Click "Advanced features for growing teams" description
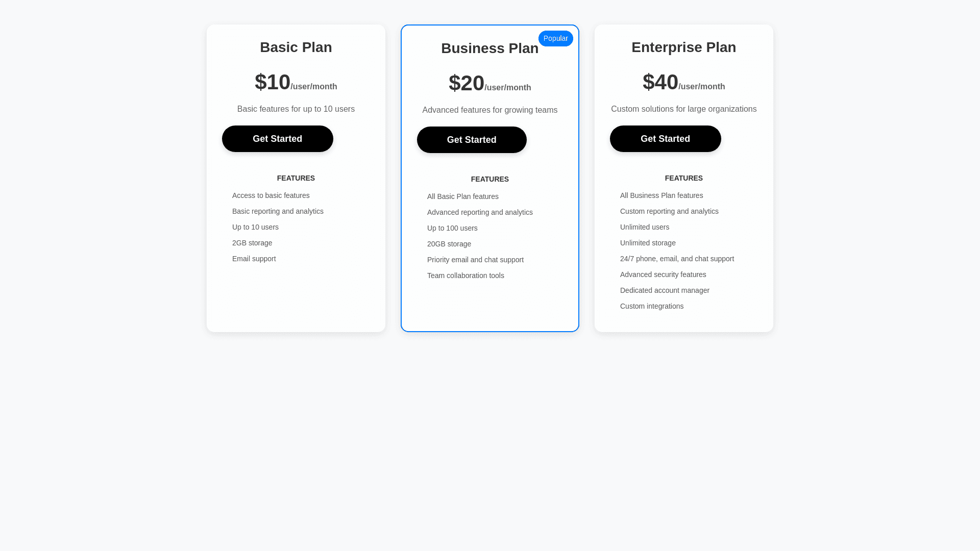 [x=489, y=110]
